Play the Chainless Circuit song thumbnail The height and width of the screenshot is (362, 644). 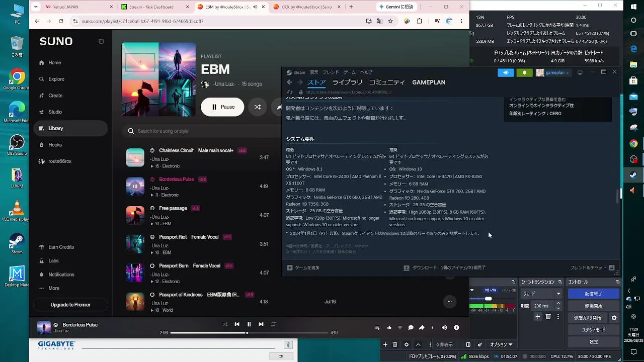tap(135, 157)
